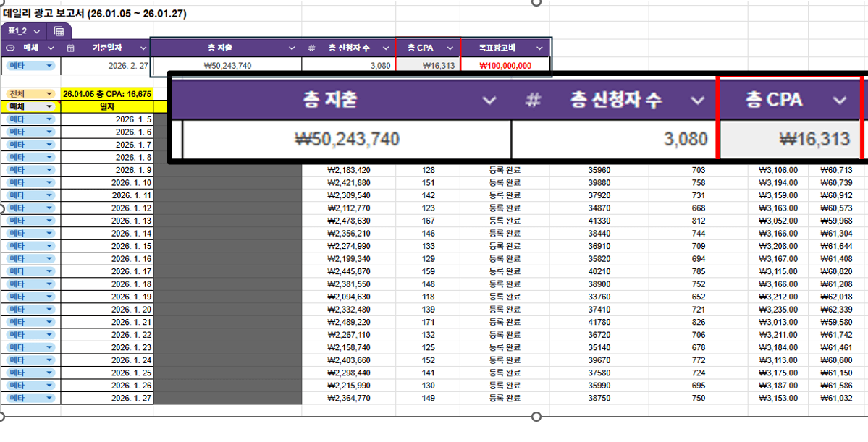Open the 표1_2 table name menu
868x442 pixels.
coord(37,31)
